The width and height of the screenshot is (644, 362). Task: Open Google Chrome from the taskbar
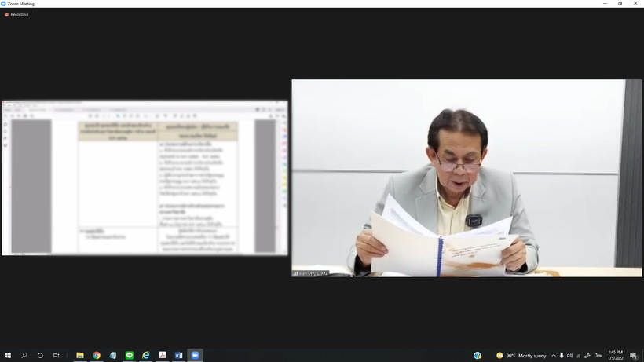97,355
